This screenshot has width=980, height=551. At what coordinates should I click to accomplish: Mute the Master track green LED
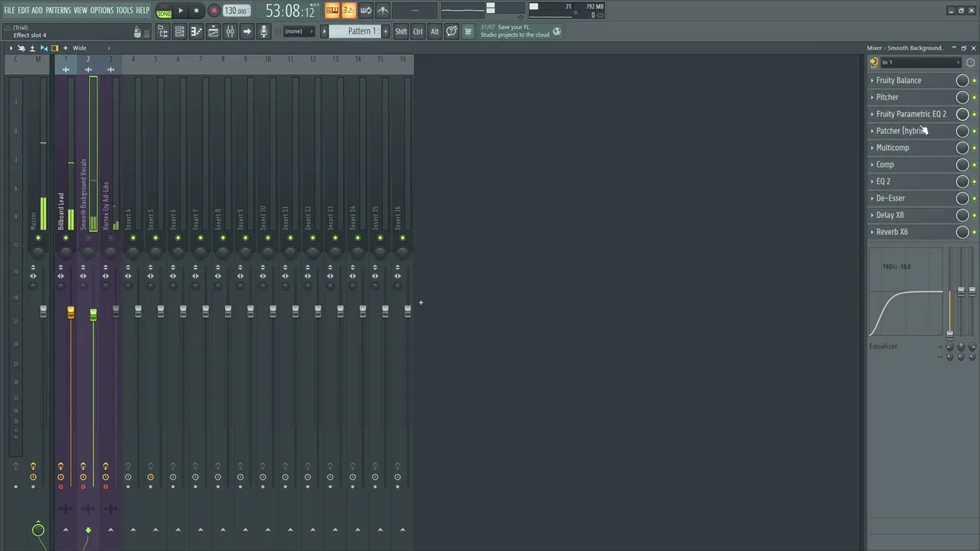pos(38,238)
